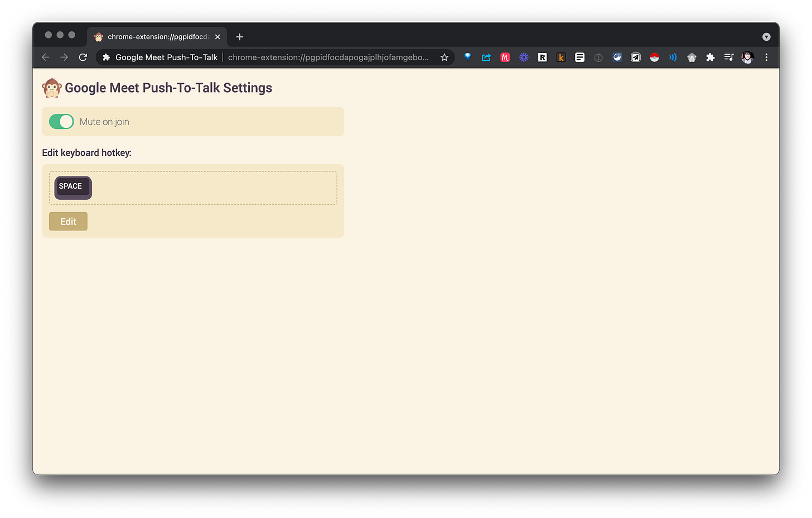Click the Google Meet Push-To-Talk Settings heading

click(168, 88)
